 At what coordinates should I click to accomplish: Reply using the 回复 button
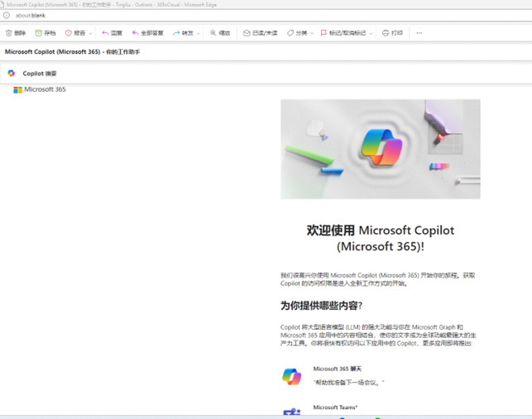point(112,33)
